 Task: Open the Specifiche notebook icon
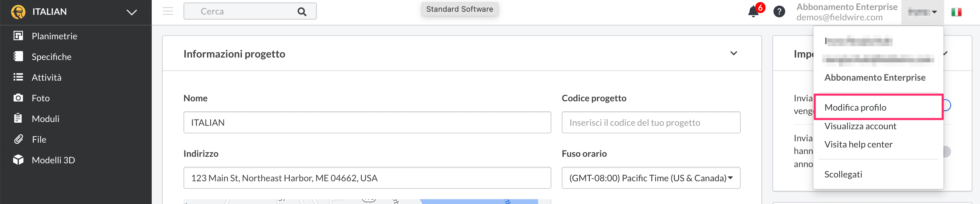[x=18, y=57]
